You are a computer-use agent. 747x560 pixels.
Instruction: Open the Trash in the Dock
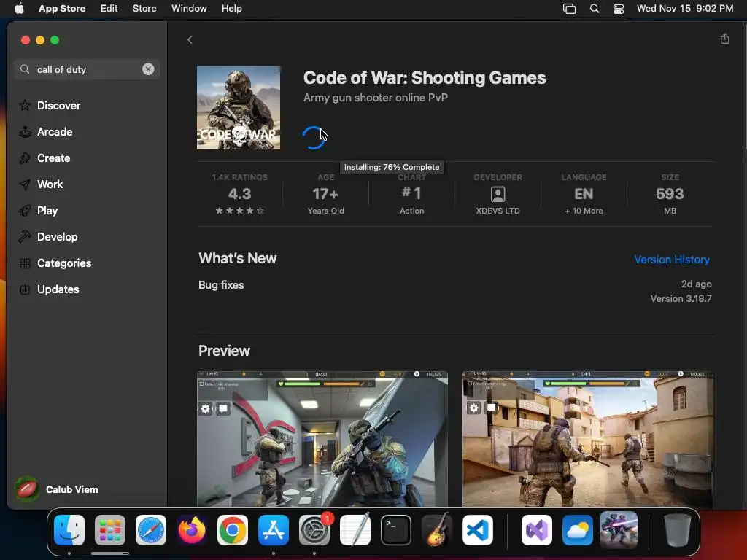(x=678, y=530)
